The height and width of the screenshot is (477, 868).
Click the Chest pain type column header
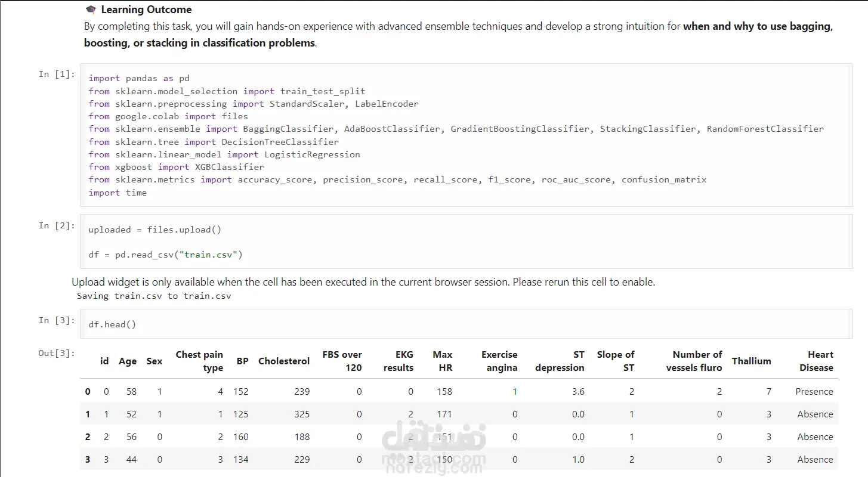(199, 361)
